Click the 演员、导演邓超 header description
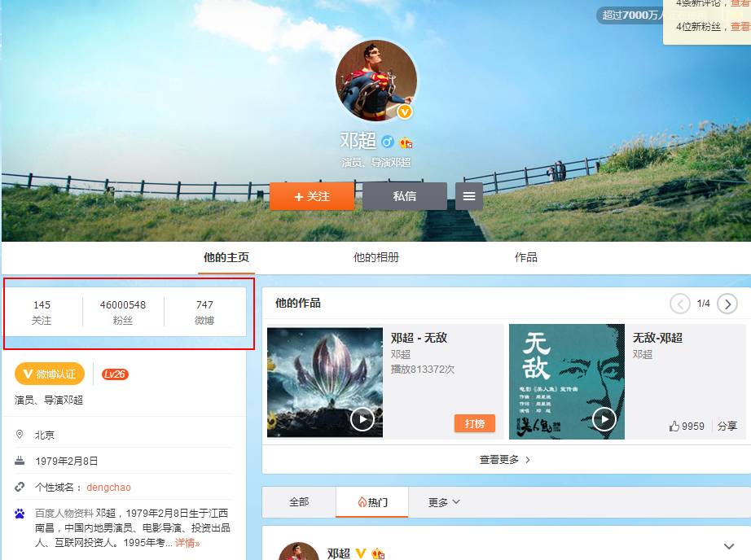751x560 pixels. click(x=376, y=163)
